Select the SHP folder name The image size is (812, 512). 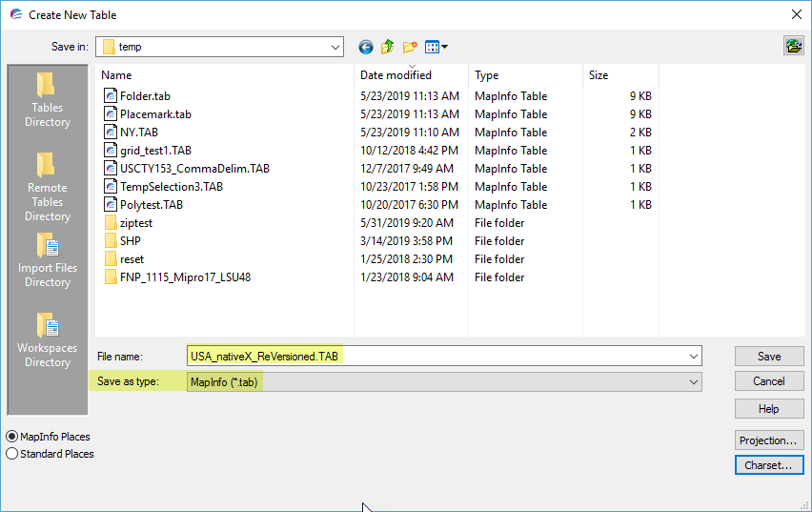pos(130,241)
